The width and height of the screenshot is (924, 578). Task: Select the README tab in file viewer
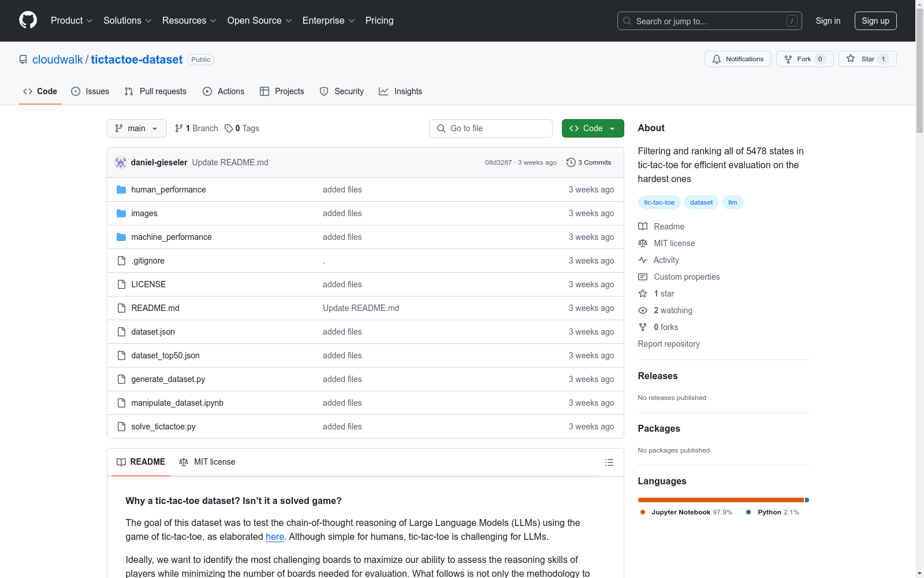pyautogui.click(x=141, y=462)
